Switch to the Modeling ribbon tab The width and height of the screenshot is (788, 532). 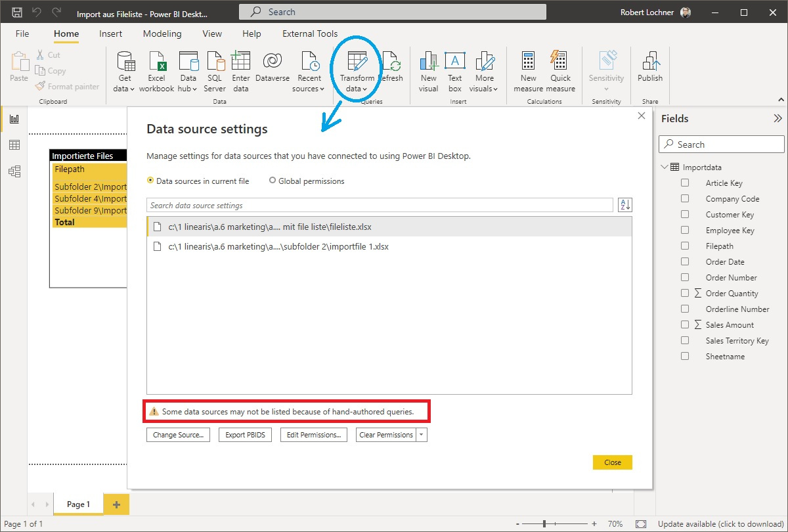pyautogui.click(x=162, y=33)
